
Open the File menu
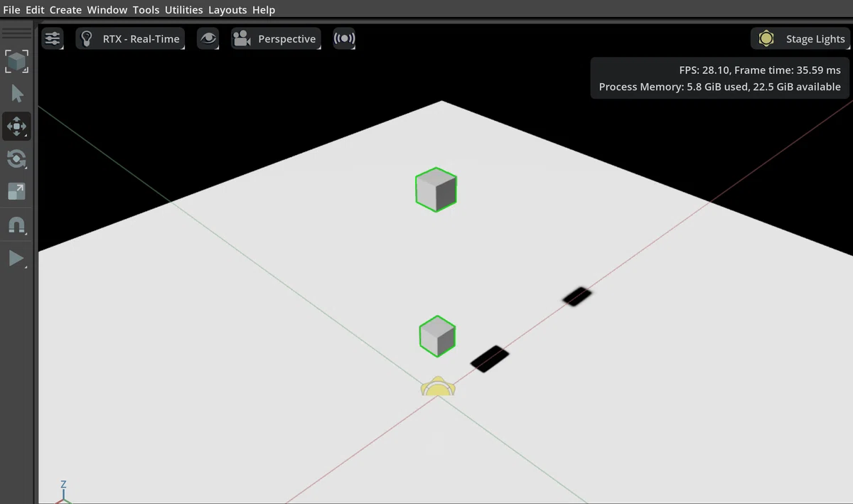[11, 10]
